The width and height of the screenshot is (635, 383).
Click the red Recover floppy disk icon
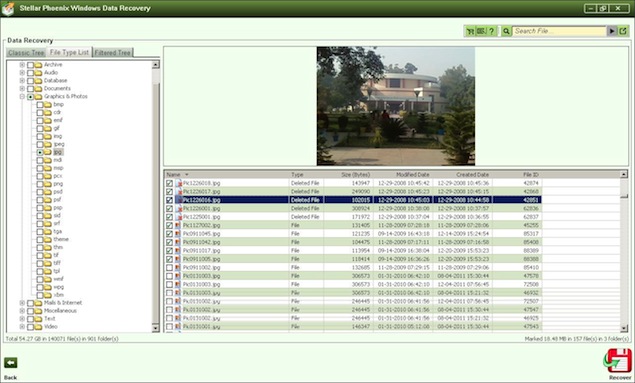click(618, 361)
